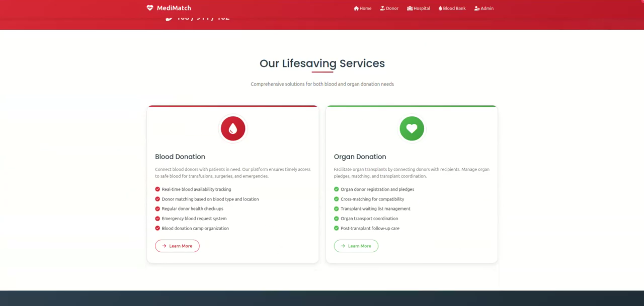Click Learn More under Blood Donation
Viewport: 644px width, 306px height.
point(177,246)
